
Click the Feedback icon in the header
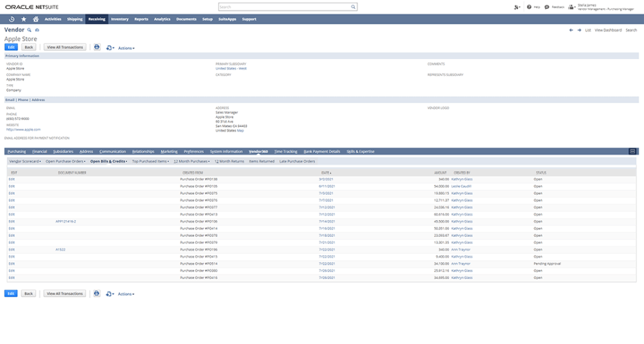547,6
